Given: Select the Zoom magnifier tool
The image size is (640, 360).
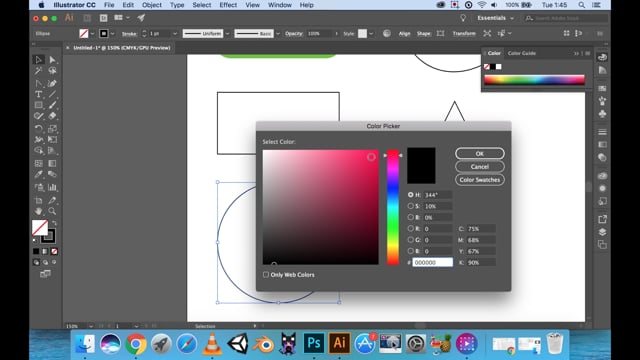Looking at the screenshot, I should coord(52,211).
